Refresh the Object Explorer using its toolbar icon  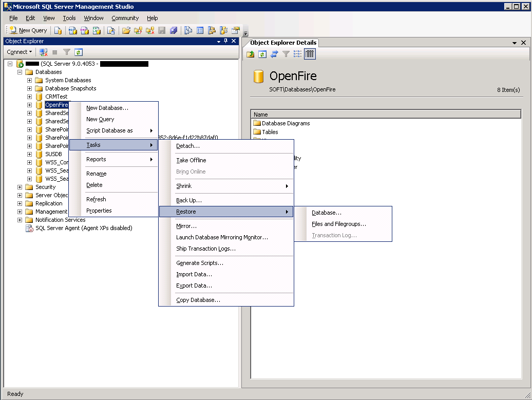[79, 52]
